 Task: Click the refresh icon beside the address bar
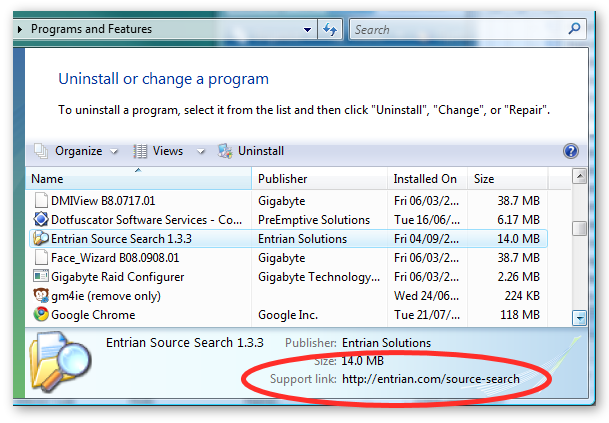[x=330, y=29]
